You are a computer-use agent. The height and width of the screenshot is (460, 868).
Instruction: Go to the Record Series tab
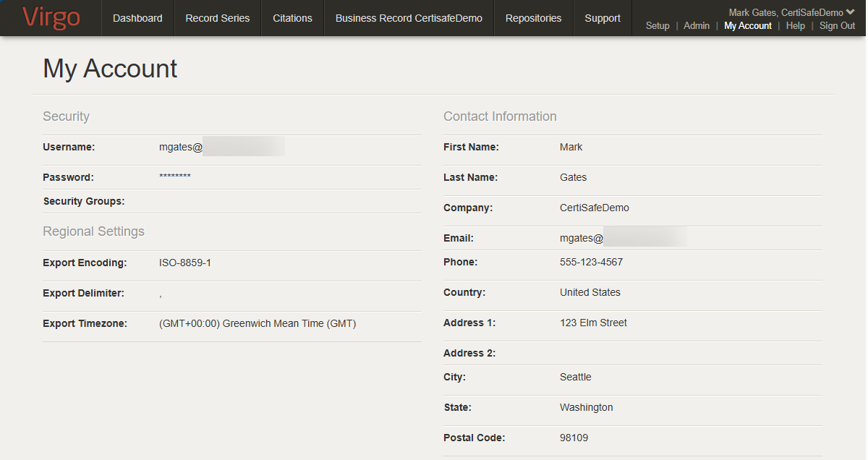tap(217, 18)
